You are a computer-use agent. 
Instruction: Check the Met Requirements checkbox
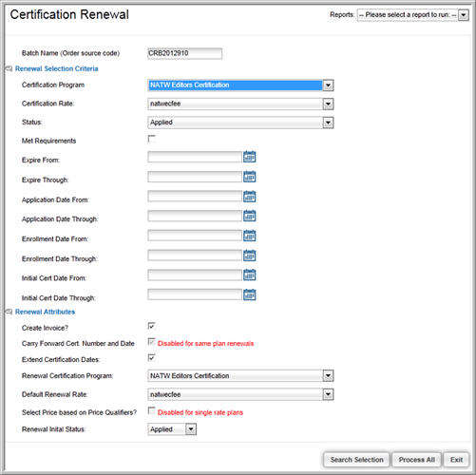152,139
